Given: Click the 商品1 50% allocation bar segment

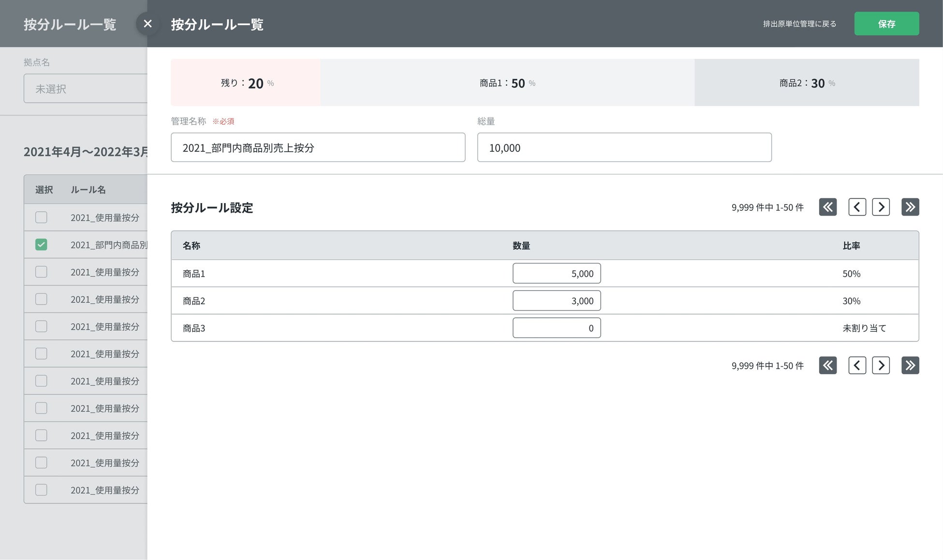Looking at the screenshot, I should (x=507, y=83).
